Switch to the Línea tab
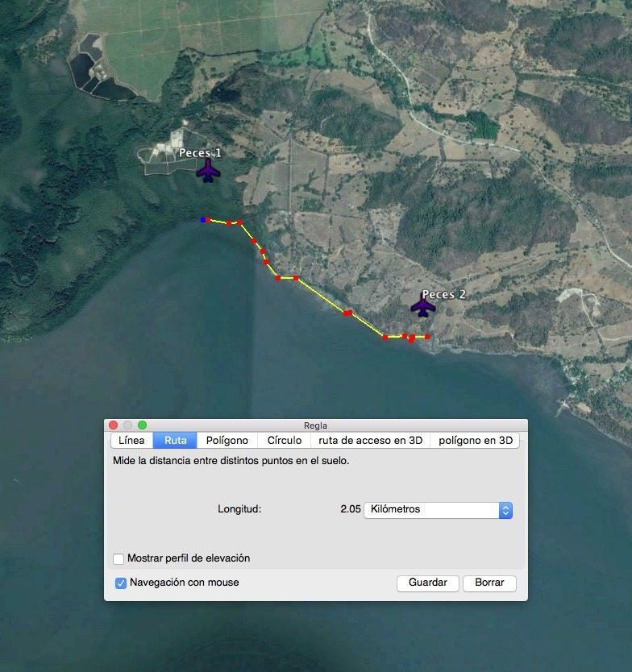This screenshot has width=632, height=672. (131, 441)
